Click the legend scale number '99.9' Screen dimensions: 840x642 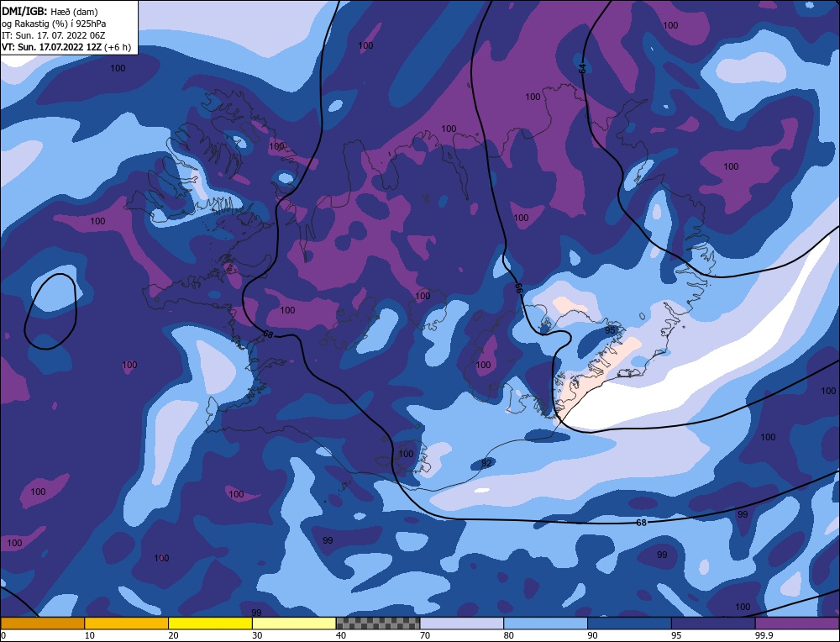tap(764, 635)
